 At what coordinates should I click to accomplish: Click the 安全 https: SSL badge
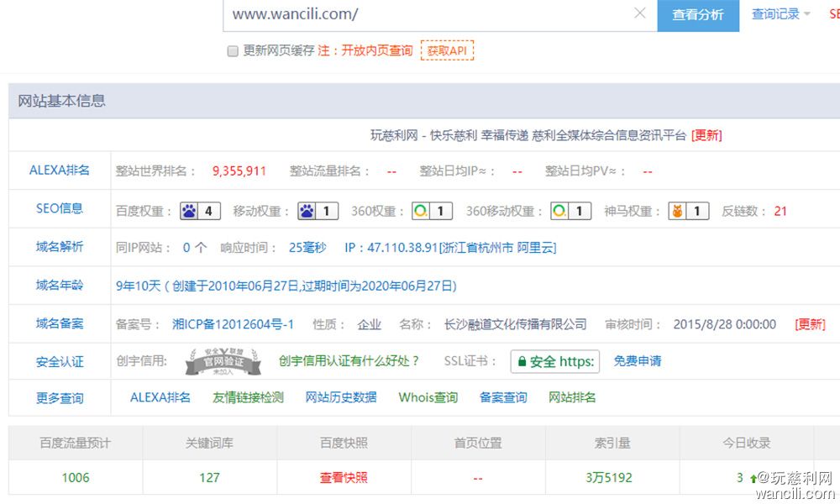pyautogui.click(x=555, y=361)
